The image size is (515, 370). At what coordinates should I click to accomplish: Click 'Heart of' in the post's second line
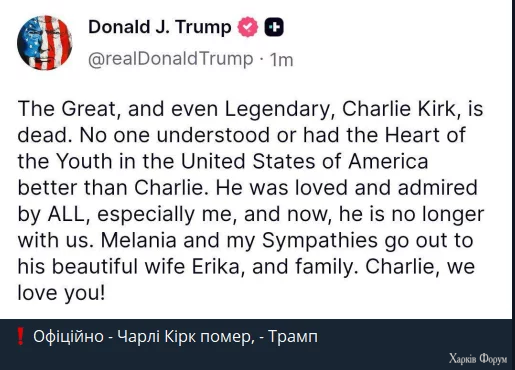pyautogui.click(x=425, y=135)
